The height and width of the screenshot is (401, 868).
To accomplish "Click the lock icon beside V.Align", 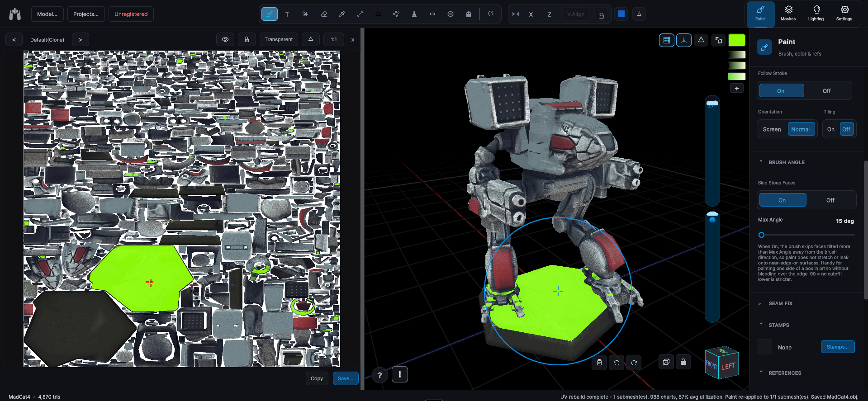I will tap(601, 15).
